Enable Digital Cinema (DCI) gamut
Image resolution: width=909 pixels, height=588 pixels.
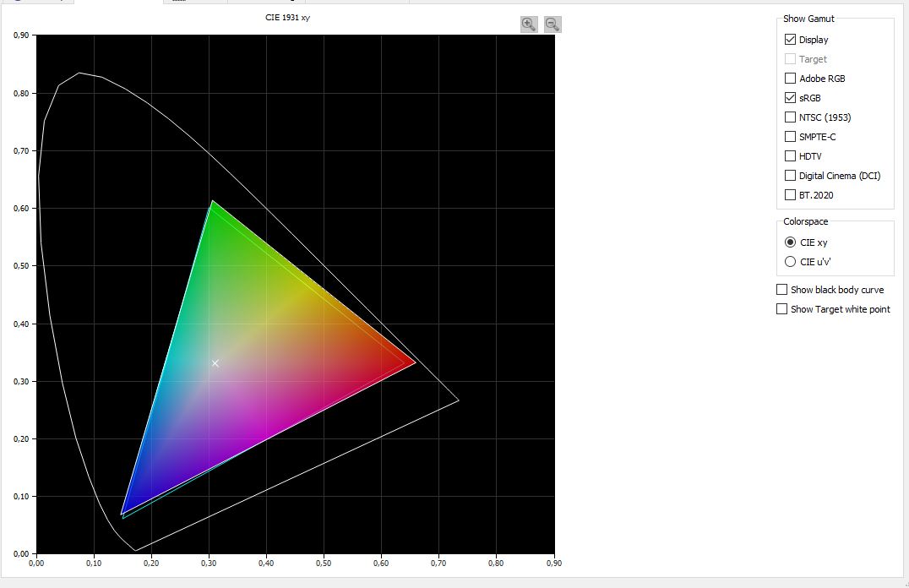pos(790,176)
